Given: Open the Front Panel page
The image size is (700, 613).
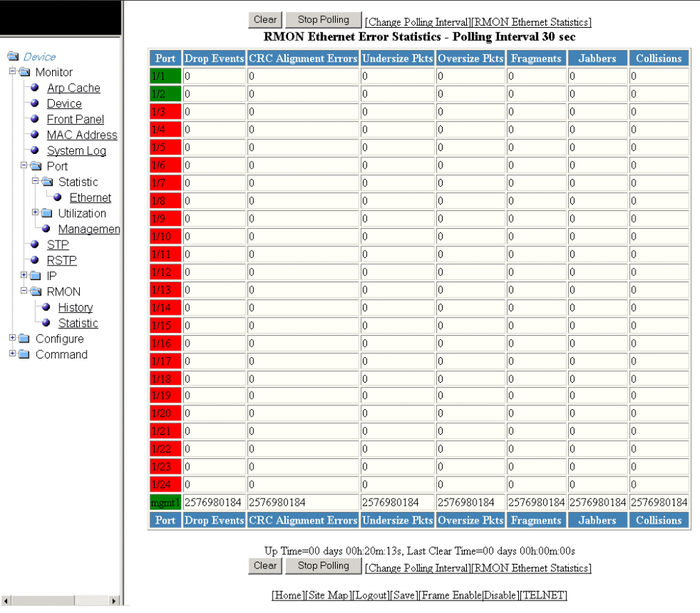Looking at the screenshot, I should coord(76,119).
